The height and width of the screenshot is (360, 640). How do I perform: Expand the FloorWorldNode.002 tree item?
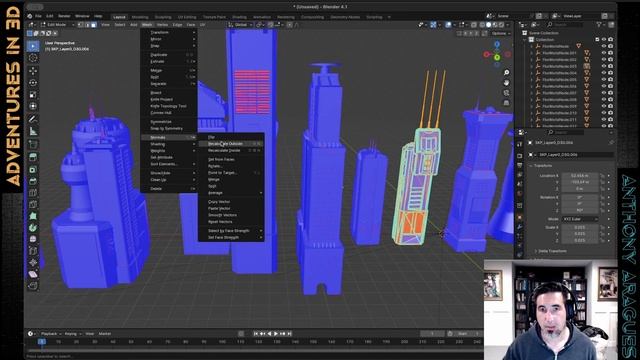[x=532, y=60]
